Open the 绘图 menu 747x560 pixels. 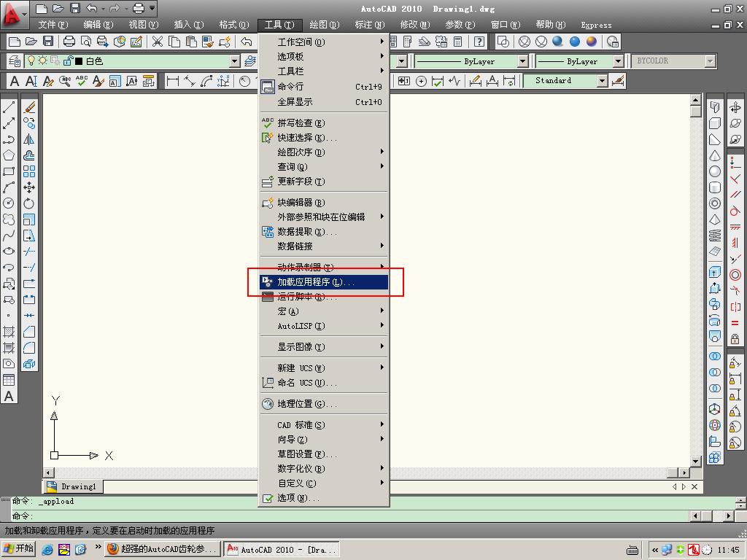[325, 25]
